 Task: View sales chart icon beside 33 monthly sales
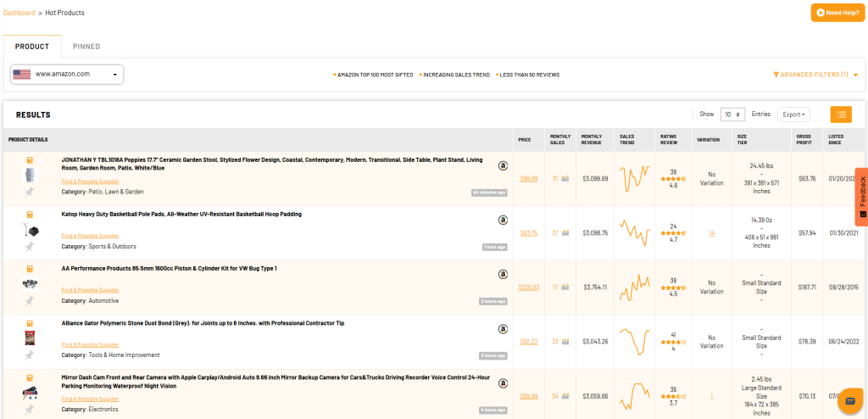[x=565, y=342]
